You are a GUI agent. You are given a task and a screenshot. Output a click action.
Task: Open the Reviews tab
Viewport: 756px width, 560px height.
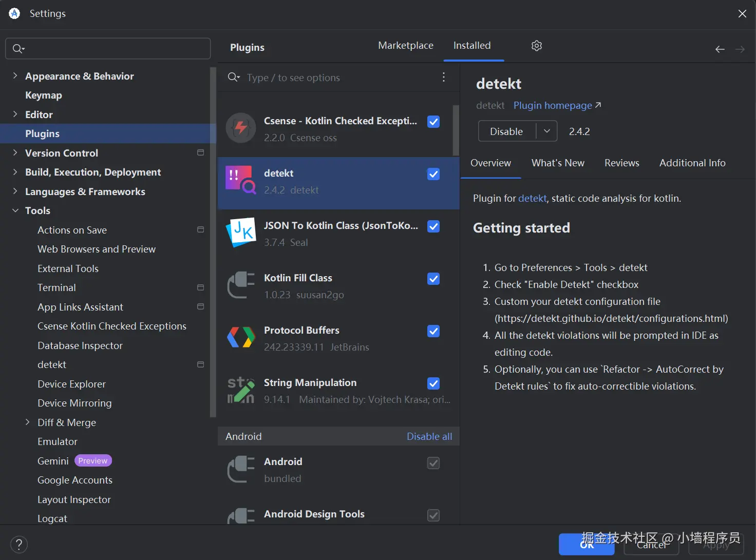click(x=621, y=163)
